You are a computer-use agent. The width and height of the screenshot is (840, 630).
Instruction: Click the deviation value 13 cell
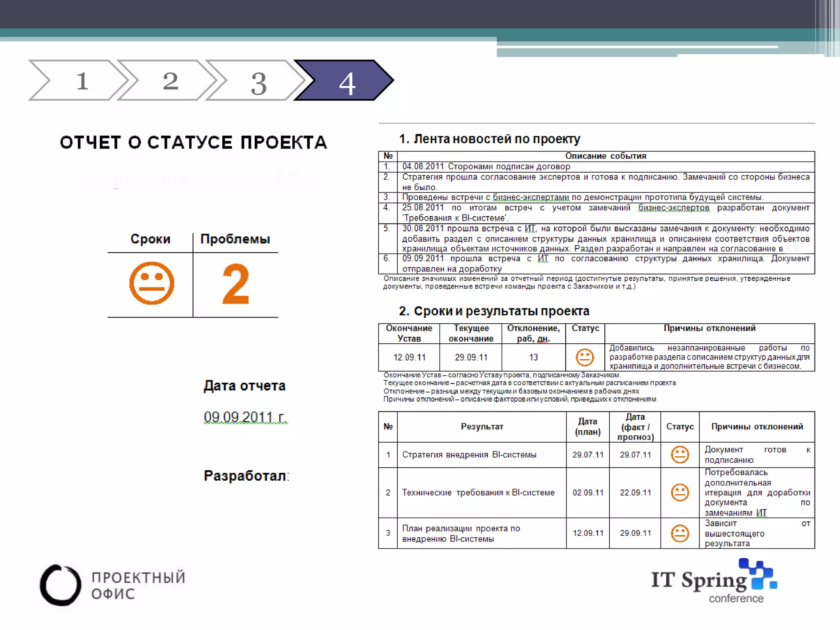click(533, 357)
